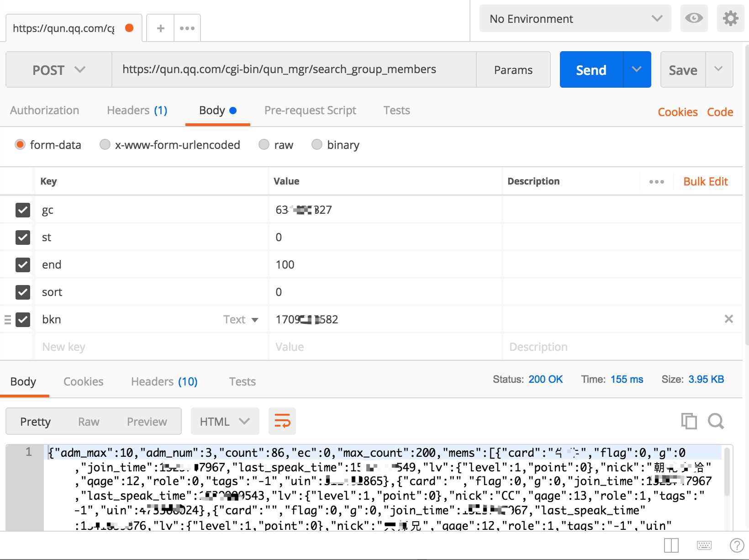Click the environment quick look eye icon
This screenshot has width=749, height=560.
pyautogui.click(x=694, y=18)
